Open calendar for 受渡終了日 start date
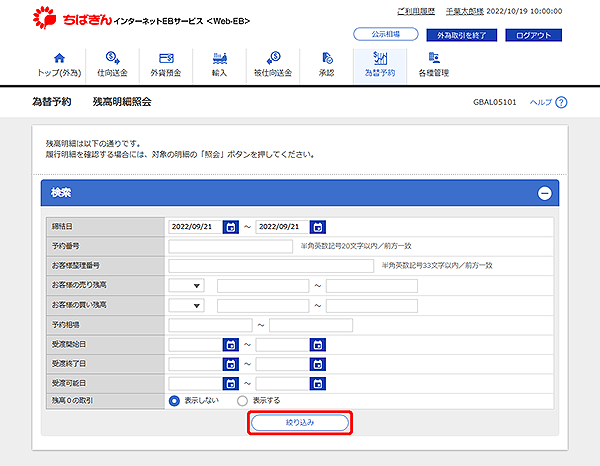Screen dimensions: 600x466 [x=231, y=364]
